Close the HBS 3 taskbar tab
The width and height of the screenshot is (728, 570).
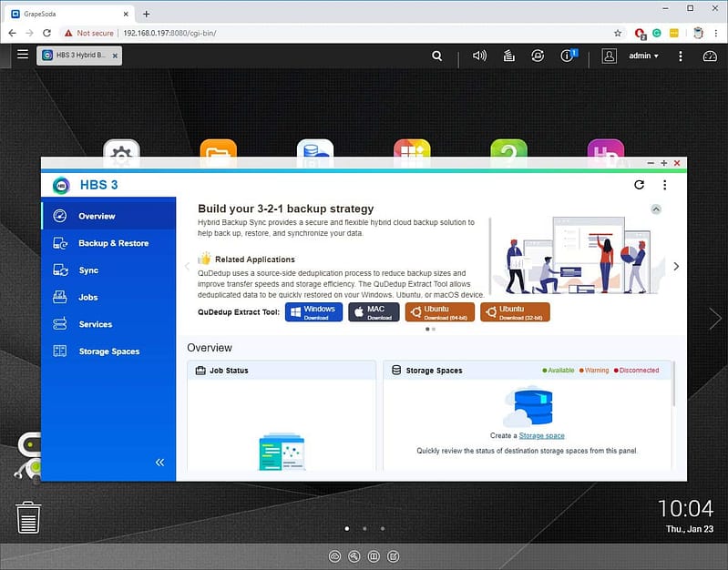click(115, 56)
